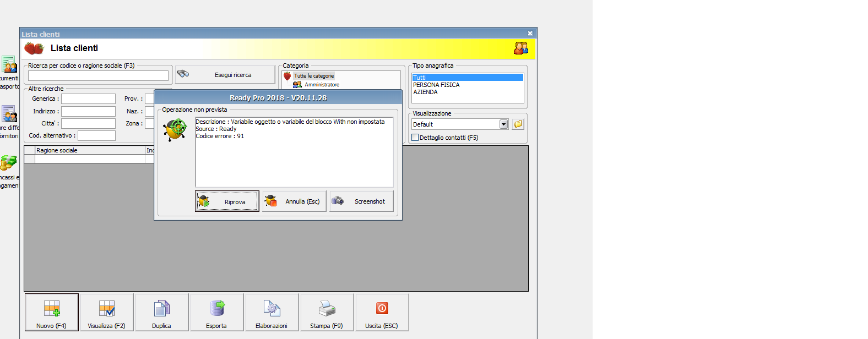Click the fornitori sidebar icon
The width and height of the screenshot is (868, 339).
point(9,114)
